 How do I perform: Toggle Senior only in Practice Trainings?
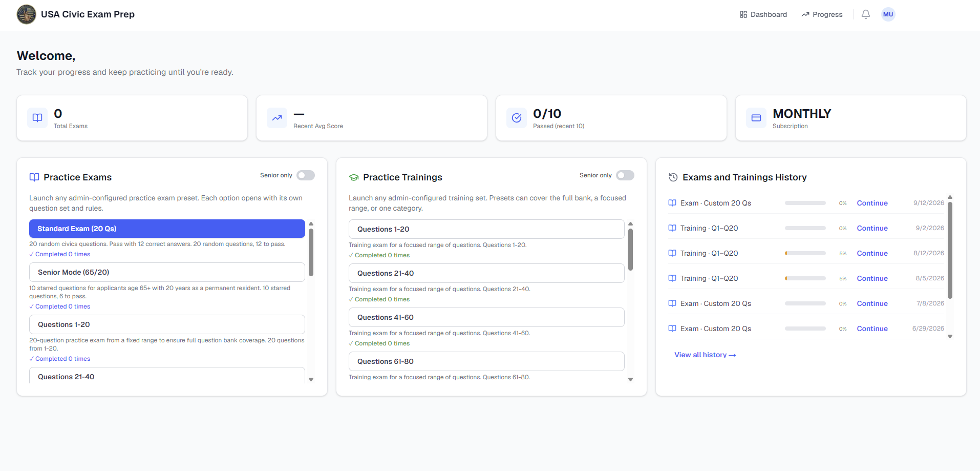click(x=625, y=175)
